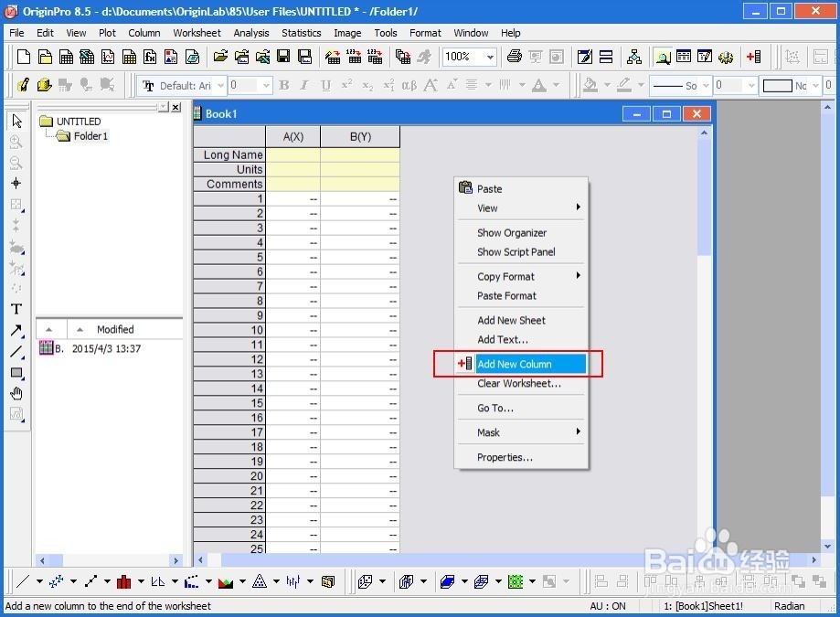Click the line color swatch box
The image size is (840, 617).
point(777,85)
